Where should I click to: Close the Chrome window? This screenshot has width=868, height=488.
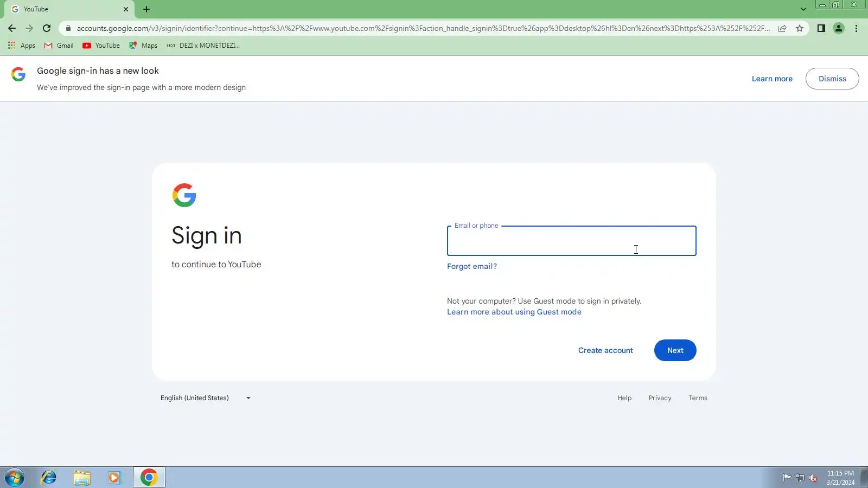[854, 5]
